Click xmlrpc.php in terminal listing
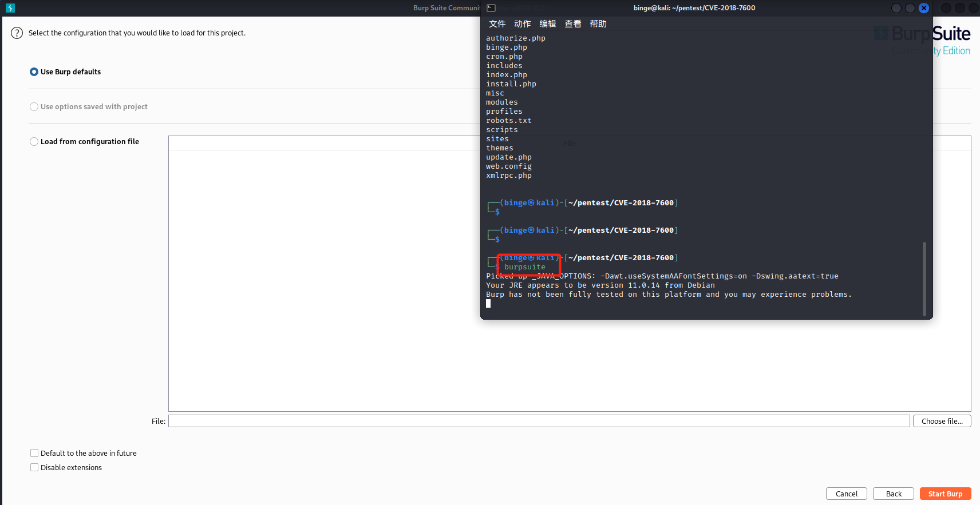The height and width of the screenshot is (505, 980). (x=509, y=176)
